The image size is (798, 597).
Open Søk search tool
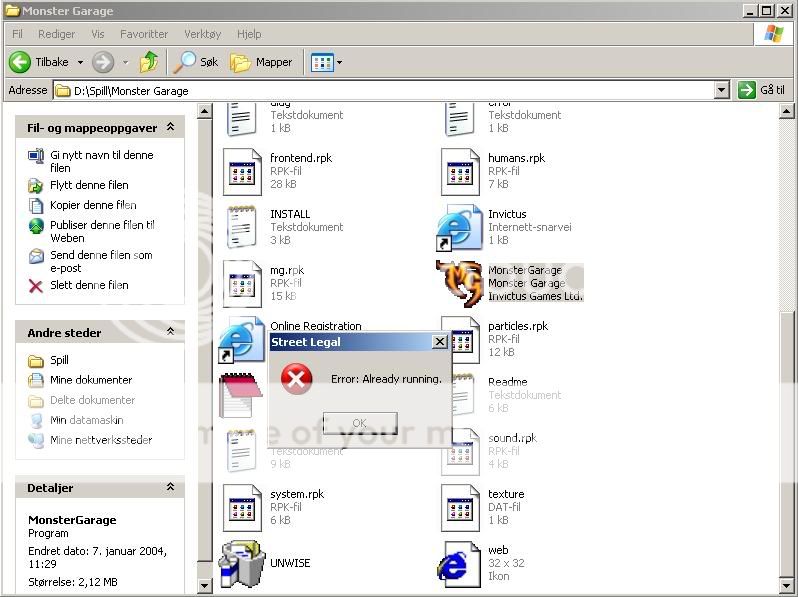(x=195, y=62)
